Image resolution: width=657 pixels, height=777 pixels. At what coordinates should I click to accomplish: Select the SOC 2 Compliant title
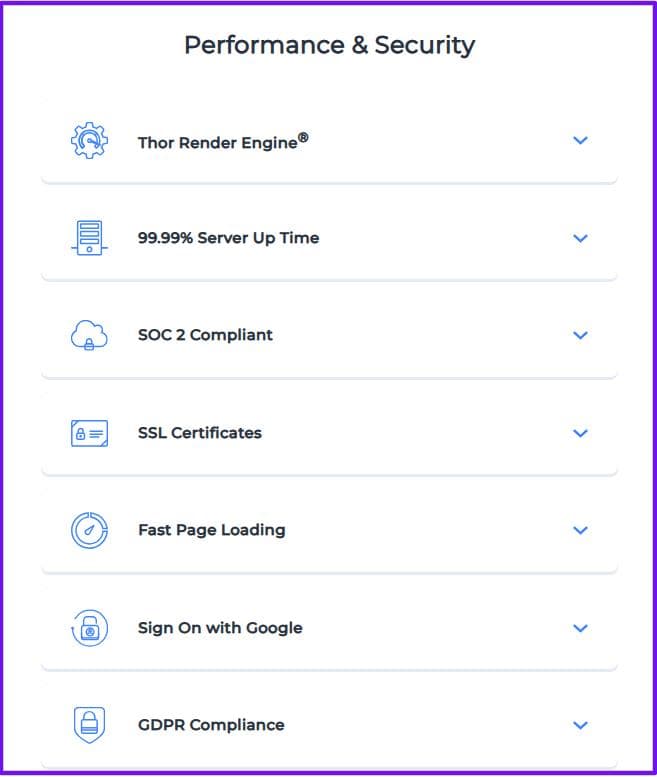tap(205, 335)
